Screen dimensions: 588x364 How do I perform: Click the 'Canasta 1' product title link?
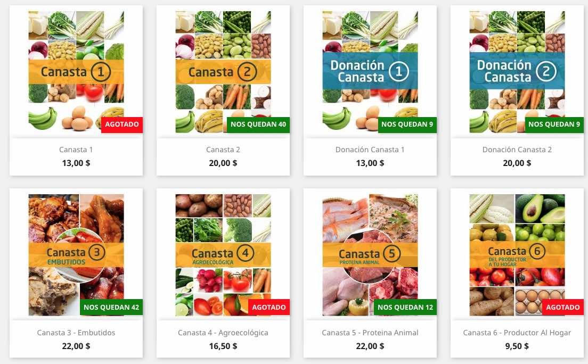[76, 150]
